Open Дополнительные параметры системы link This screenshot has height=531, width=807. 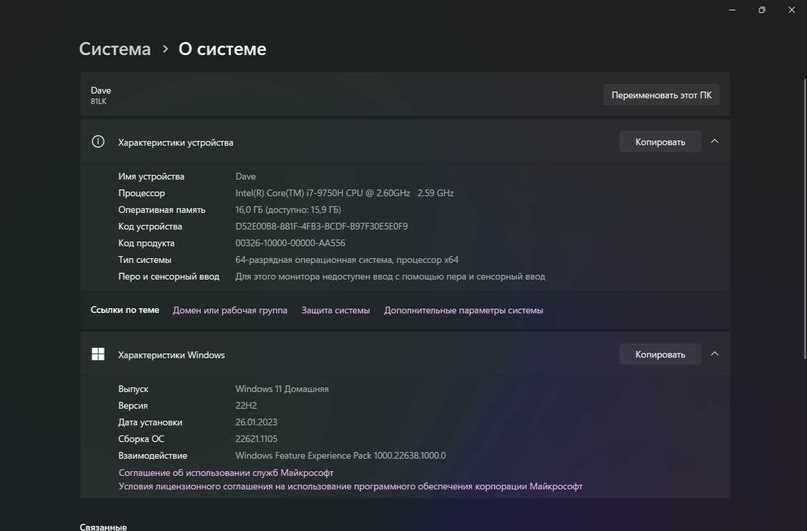(463, 310)
